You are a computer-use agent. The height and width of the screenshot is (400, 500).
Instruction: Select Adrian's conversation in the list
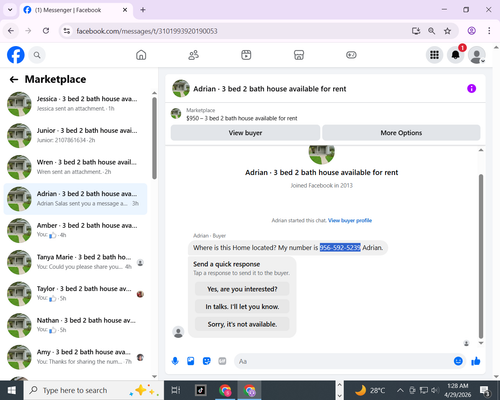[75, 199]
